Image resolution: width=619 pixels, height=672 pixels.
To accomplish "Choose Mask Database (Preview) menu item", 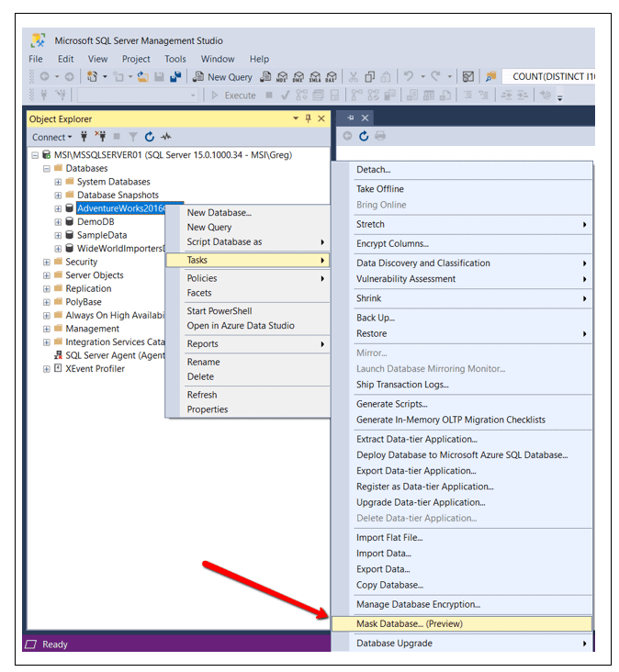I will (462, 623).
